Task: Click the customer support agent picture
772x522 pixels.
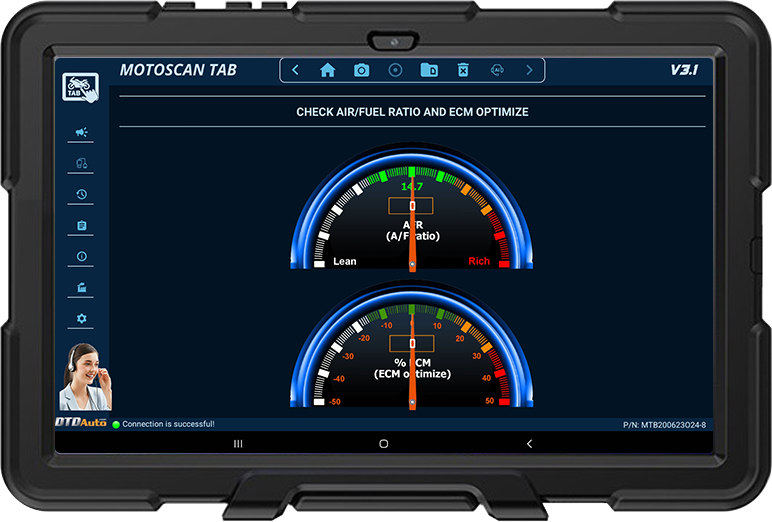Action: (82, 377)
